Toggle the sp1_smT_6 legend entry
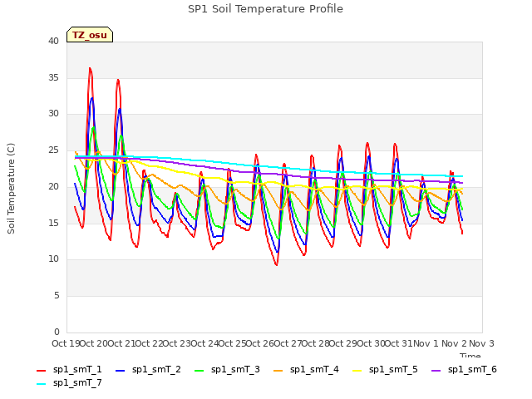The height and width of the screenshot is (399, 532). pyautogui.click(x=464, y=369)
